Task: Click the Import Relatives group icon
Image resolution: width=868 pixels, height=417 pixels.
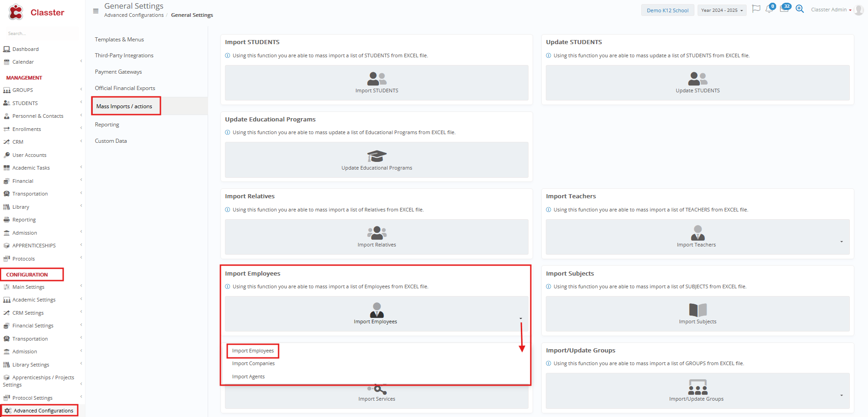Action: click(376, 233)
